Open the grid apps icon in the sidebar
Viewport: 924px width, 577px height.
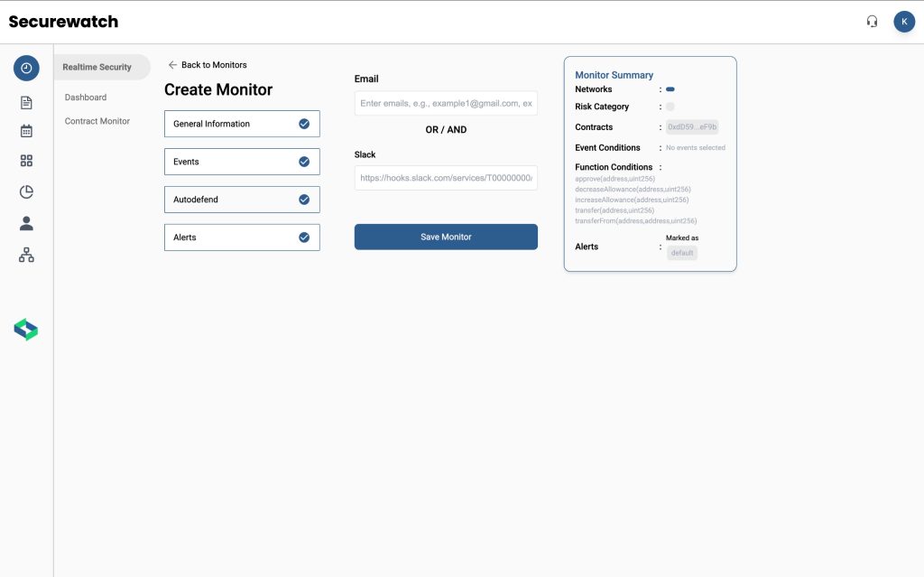click(x=26, y=161)
